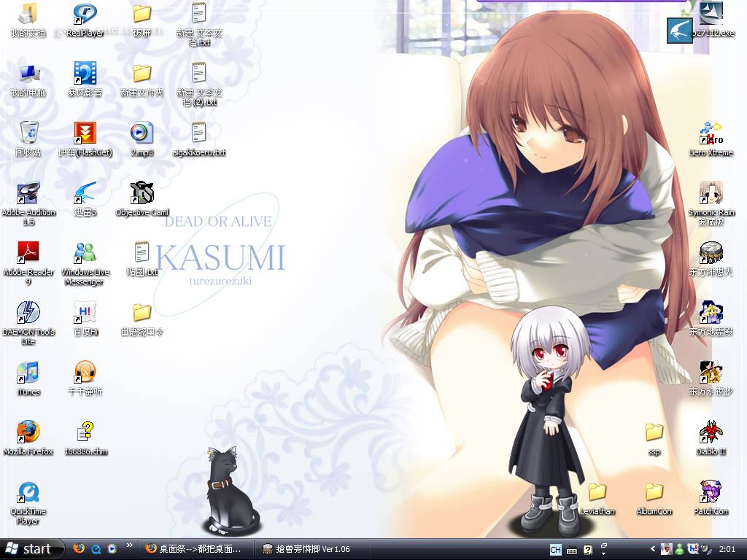Click the 贴图.txt file icon
The image size is (747, 560).
142,260
